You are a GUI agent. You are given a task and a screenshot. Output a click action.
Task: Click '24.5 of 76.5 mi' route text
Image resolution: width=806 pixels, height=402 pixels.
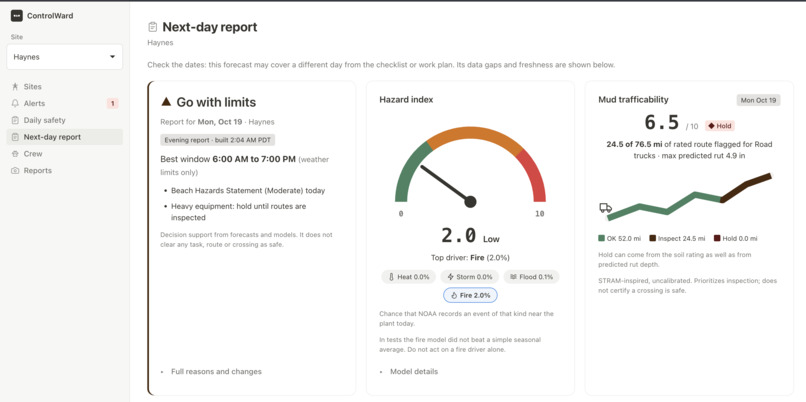coord(634,144)
